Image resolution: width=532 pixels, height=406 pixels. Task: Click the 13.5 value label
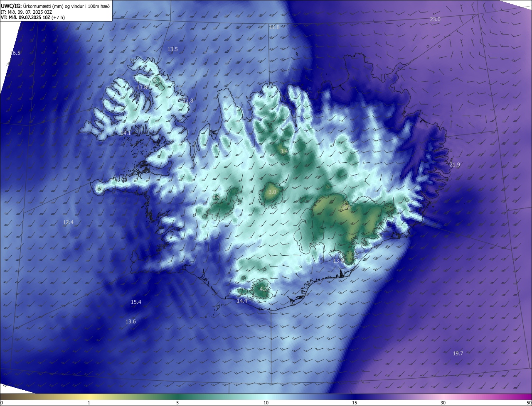click(172, 49)
